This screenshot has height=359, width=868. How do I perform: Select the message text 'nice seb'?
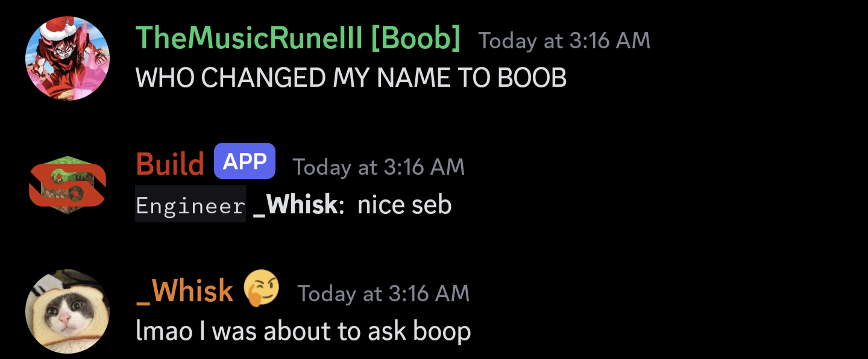(x=404, y=205)
